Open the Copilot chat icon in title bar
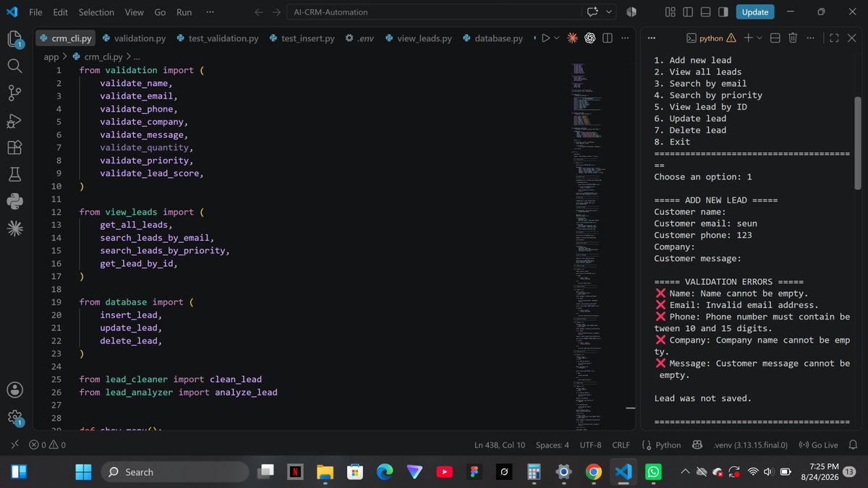Image resolution: width=868 pixels, height=488 pixels. click(x=593, y=12)
